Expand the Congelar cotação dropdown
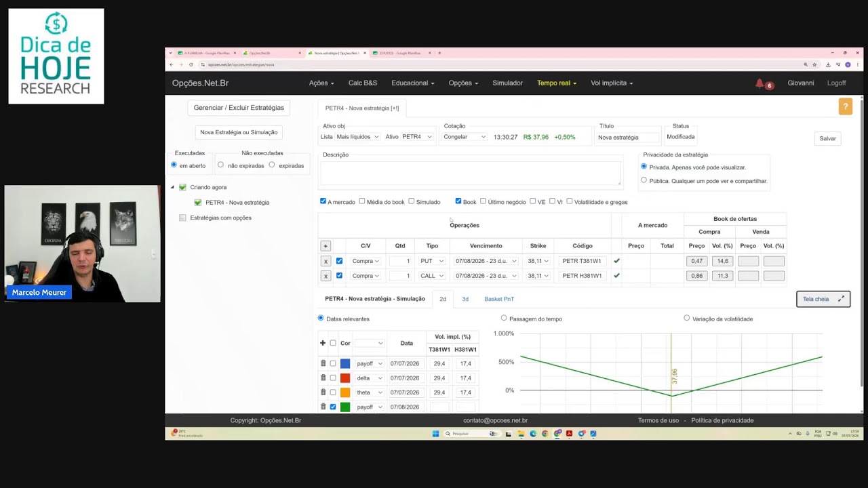 tap(465, 137)
